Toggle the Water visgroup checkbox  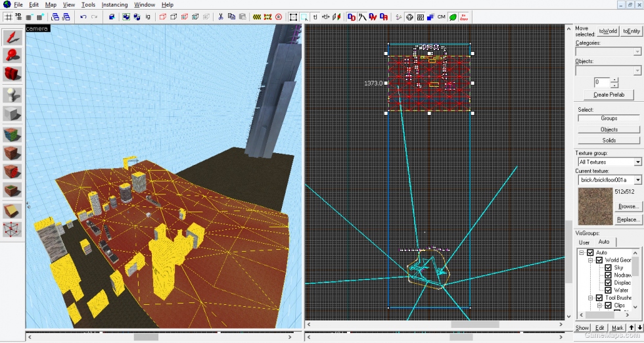pos(609,290)
